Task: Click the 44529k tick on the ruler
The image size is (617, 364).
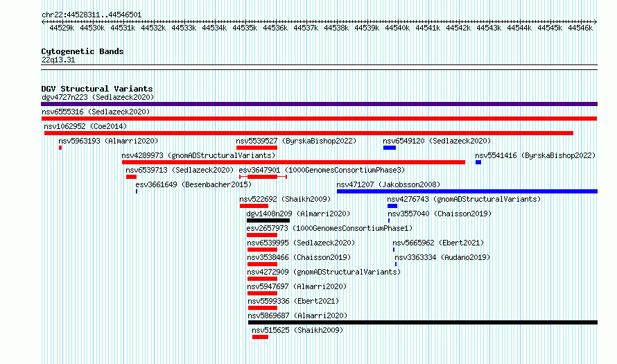Action: tap(62, 28)
